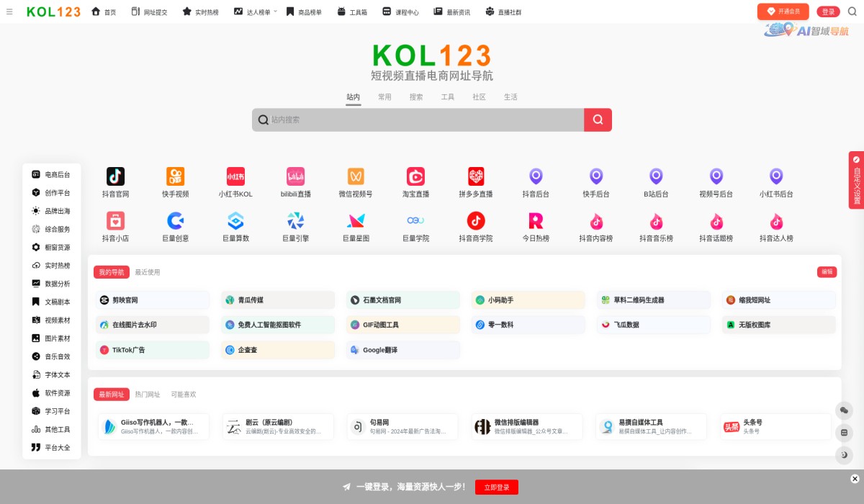Click the 开通会员 button
The image size is (864, 504).
[x=783, y=12]
